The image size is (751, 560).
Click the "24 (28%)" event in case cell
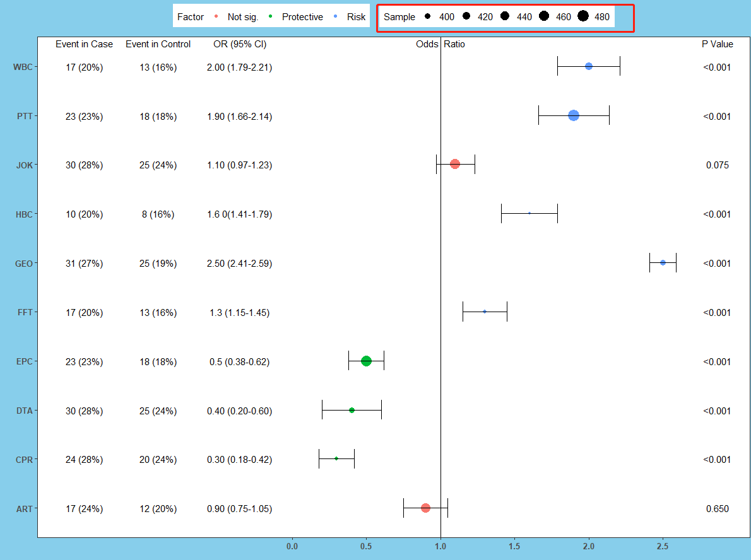coord(85,460)
